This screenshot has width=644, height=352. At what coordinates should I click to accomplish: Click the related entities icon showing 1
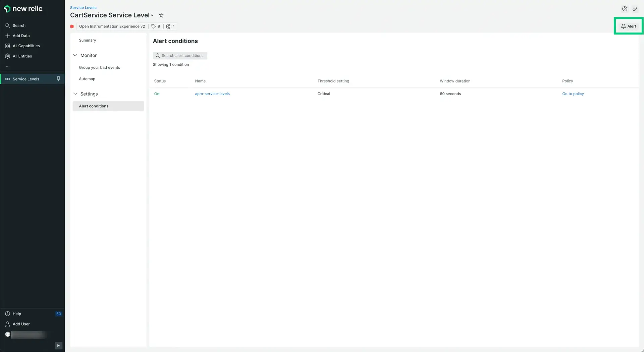point(170,26)
